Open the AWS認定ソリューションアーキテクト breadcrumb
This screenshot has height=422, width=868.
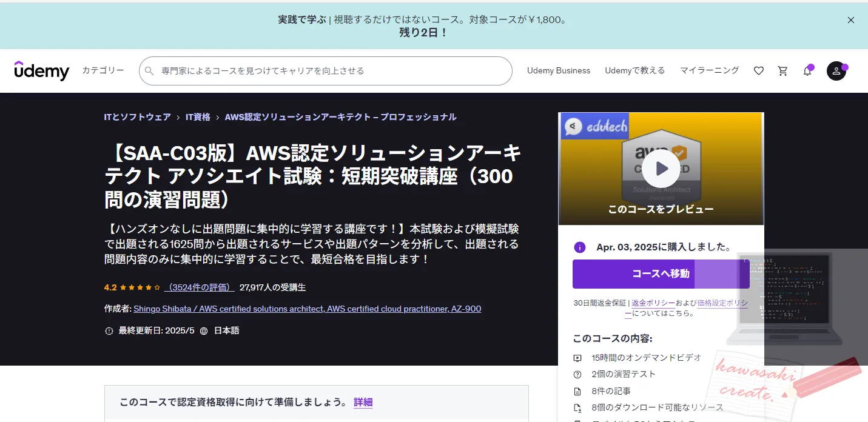(341, 117)
